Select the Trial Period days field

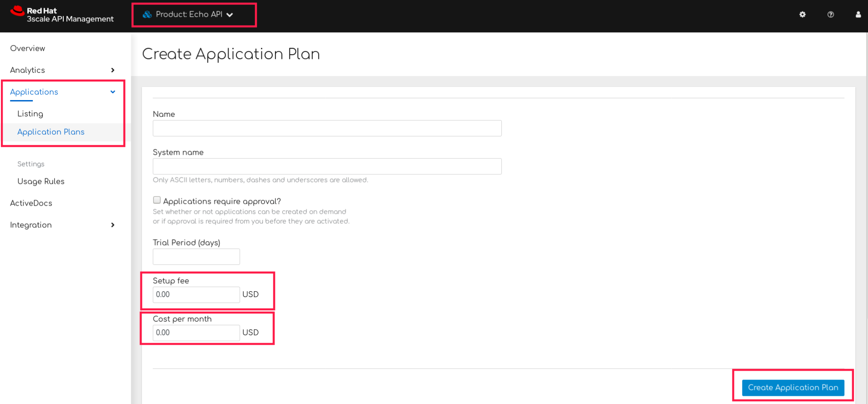tap(196, 257)
